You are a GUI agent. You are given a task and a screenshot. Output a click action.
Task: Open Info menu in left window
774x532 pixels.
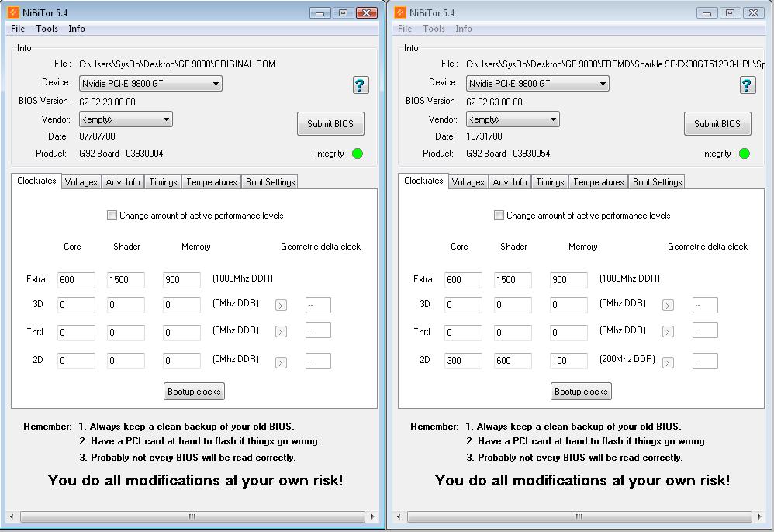77,29
